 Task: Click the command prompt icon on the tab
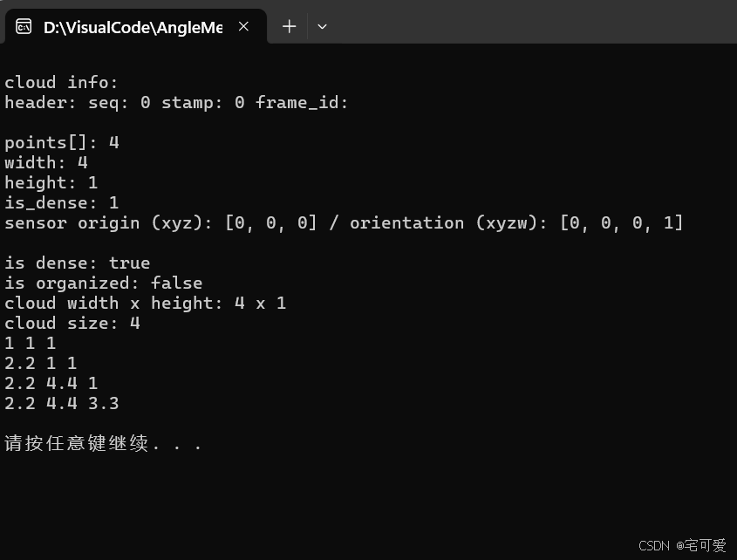coord(23,26)
